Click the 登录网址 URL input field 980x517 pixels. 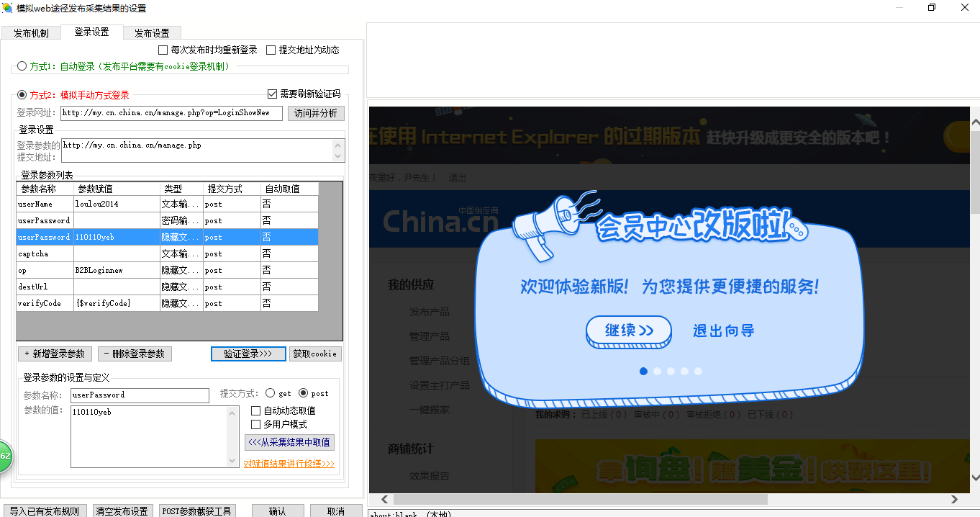point(171,113)
